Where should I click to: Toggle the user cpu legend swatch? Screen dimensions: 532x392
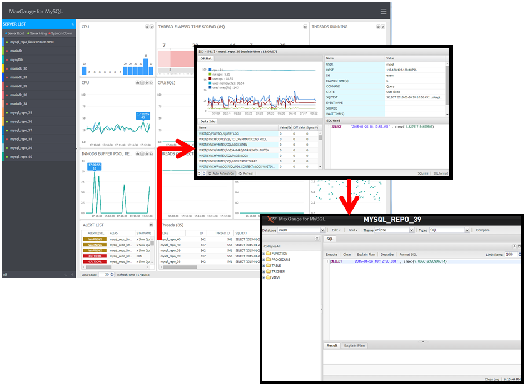click(210, 79)
